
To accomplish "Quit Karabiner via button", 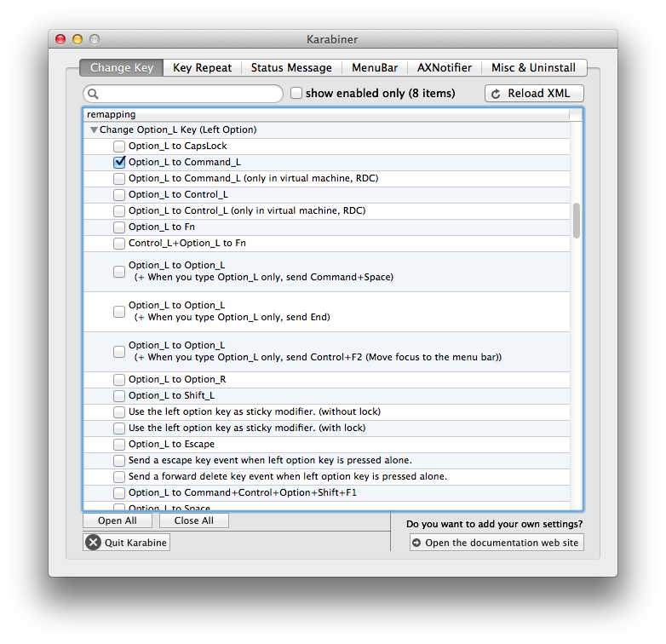I will point(127,543).
